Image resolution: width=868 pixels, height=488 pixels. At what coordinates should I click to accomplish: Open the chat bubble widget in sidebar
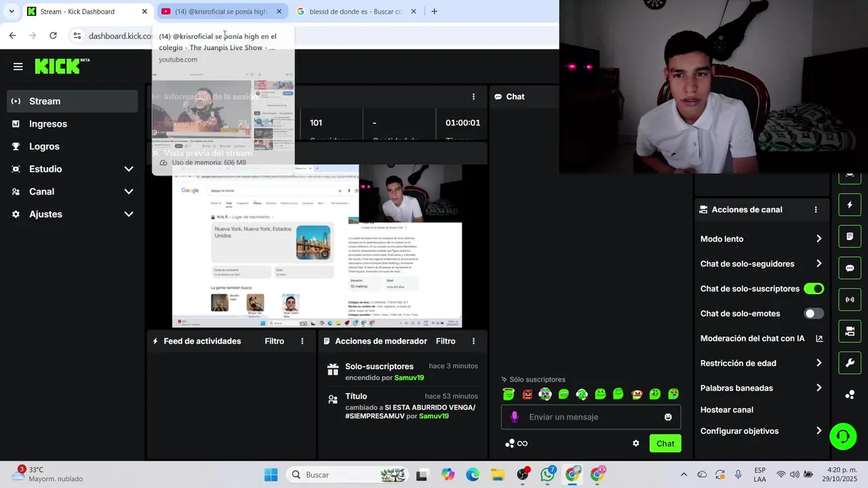coord(850,268)
